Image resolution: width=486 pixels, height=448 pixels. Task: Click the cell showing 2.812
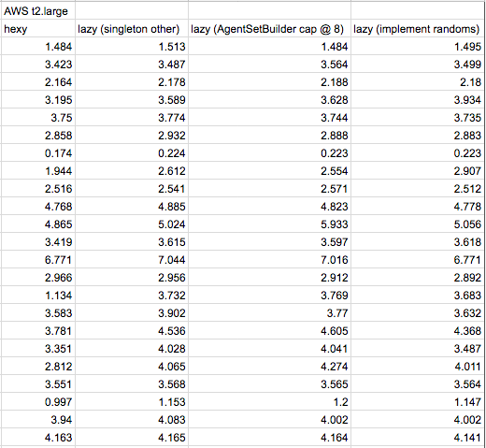(38, 367)
